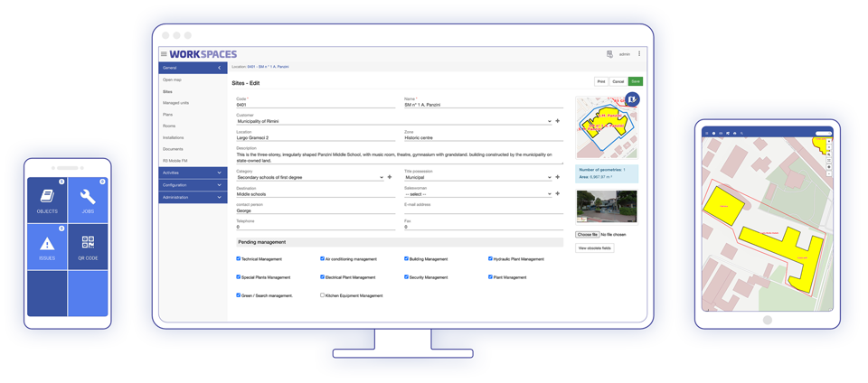Click the map edit icon on map thumbnail

[632, 99]
